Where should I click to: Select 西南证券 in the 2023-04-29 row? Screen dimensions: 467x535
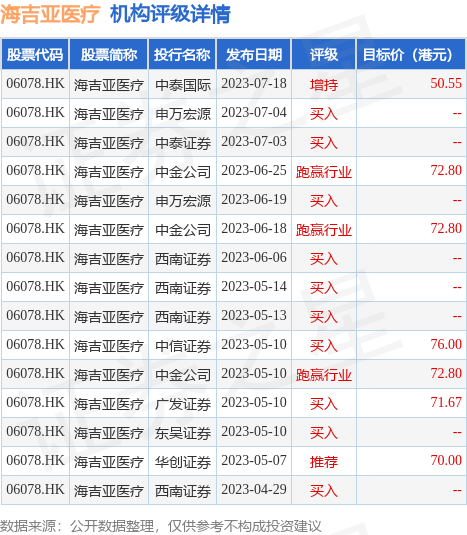[x=183, y=491]
